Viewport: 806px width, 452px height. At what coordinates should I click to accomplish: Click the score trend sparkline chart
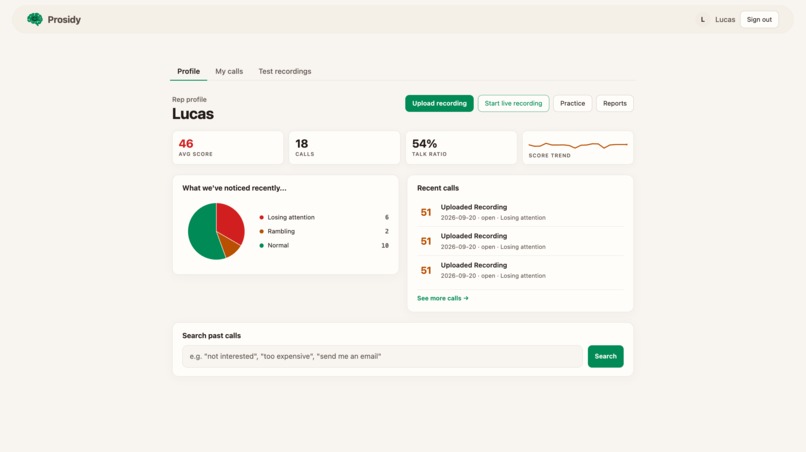click(x=578, y=148)
